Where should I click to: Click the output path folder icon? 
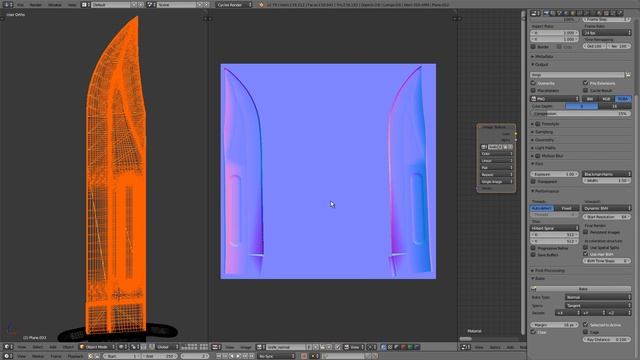click(628, 75)
